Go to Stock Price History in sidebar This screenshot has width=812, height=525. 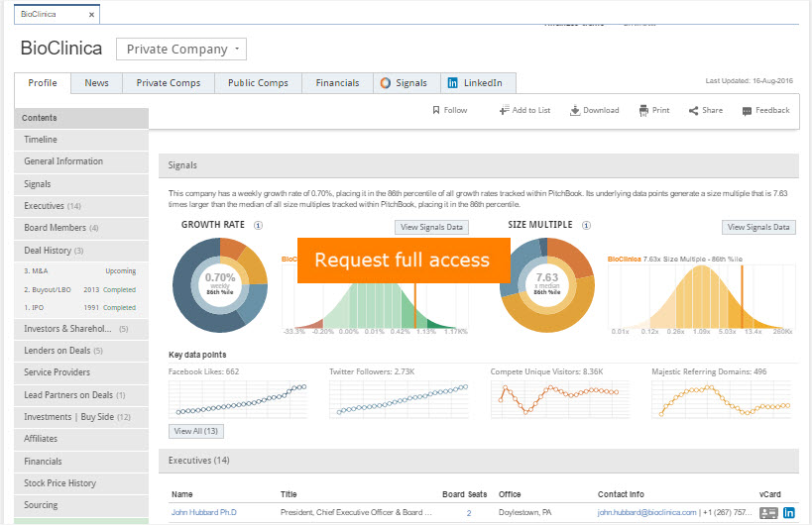click(x=81, y=483)
